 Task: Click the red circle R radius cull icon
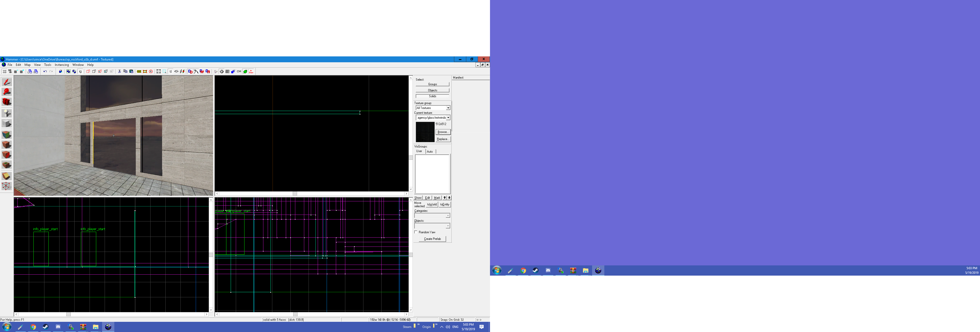point(151,71)
